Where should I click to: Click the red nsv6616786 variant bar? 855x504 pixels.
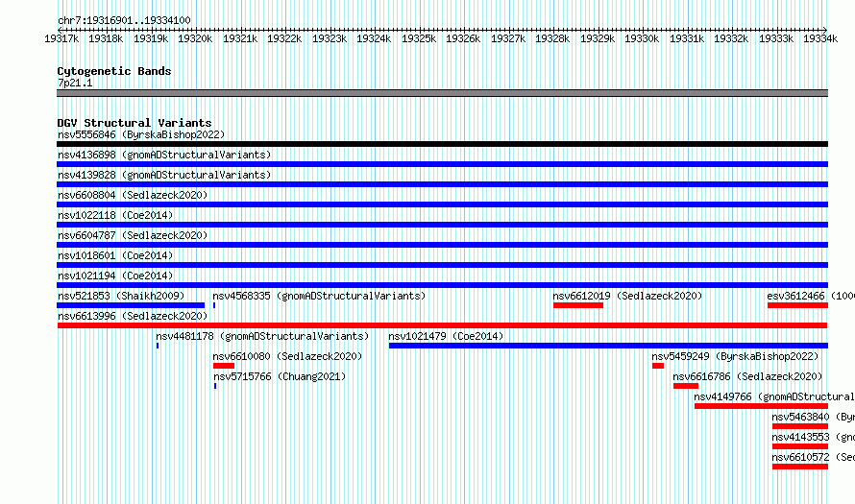click(x=686, y=386)
